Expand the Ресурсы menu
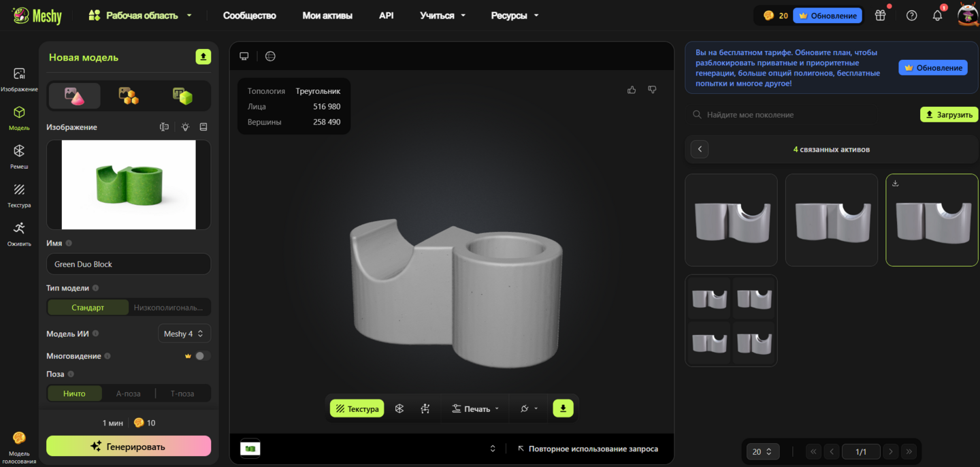 (514, 15)
